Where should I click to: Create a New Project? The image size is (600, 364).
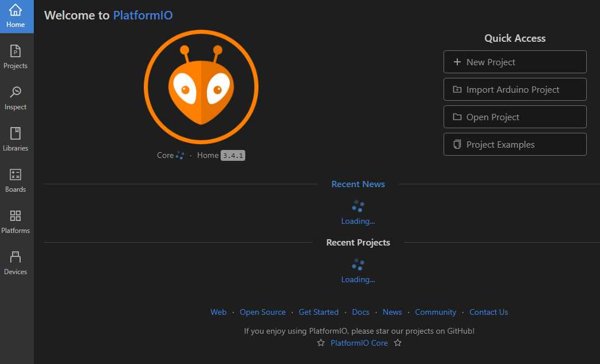(x=515, y=62)
